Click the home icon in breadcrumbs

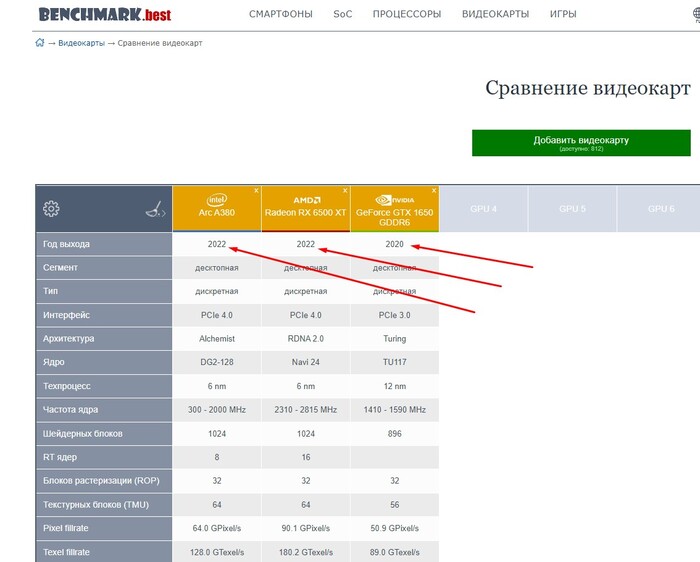40,43
